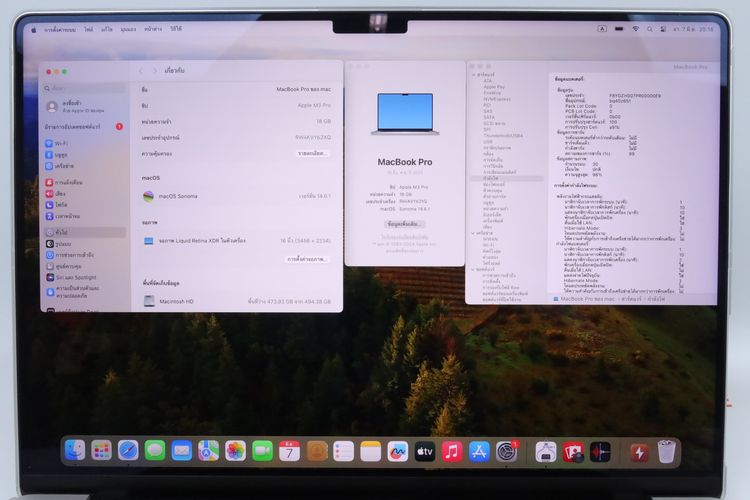Open Privacy and Security in Settings sidebar

[x=85, y=291]
